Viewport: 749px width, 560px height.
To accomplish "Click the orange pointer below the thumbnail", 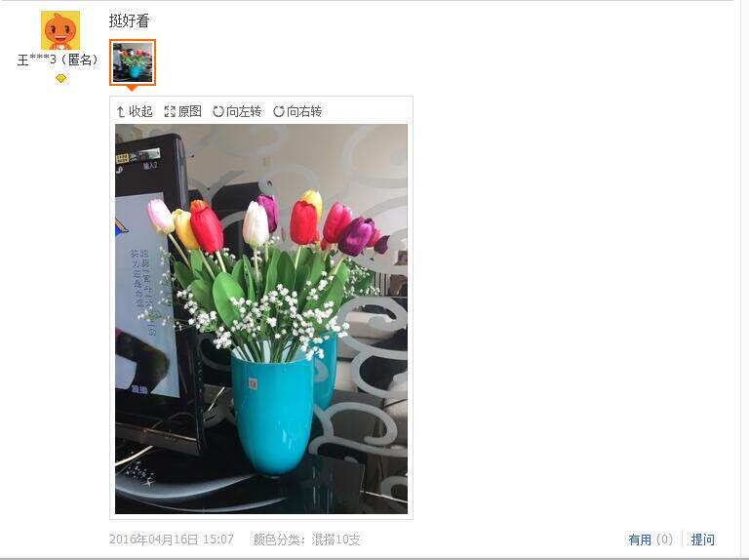I will 132,88.
